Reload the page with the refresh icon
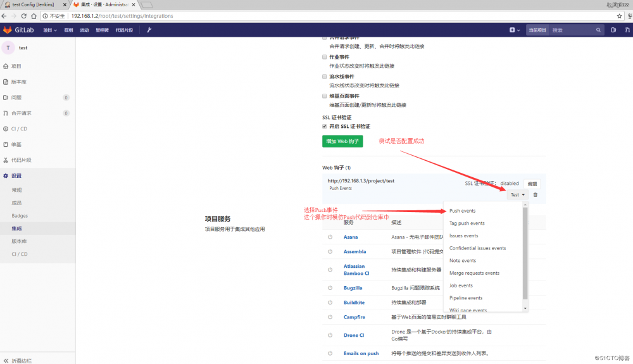633x364 pixels. pos(24,16)
